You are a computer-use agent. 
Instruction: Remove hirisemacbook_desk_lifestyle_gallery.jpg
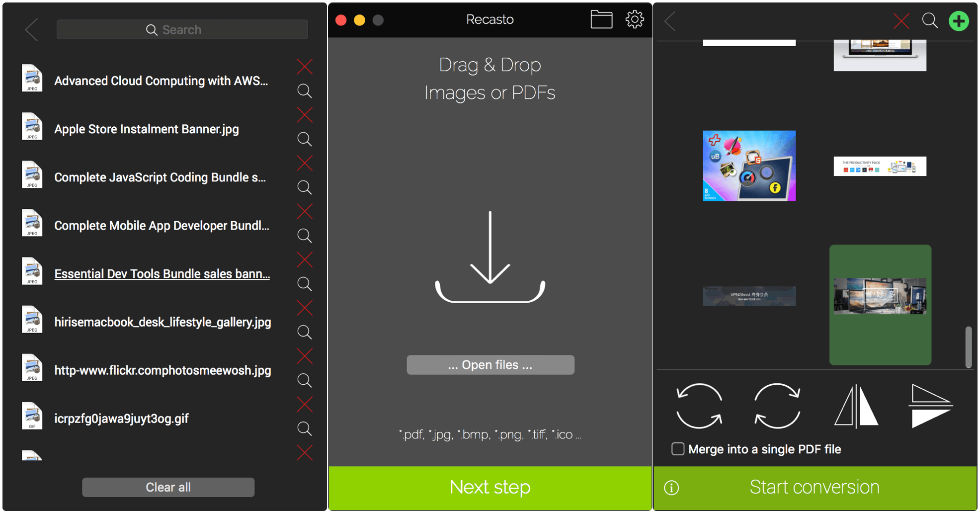click(305, 308)
